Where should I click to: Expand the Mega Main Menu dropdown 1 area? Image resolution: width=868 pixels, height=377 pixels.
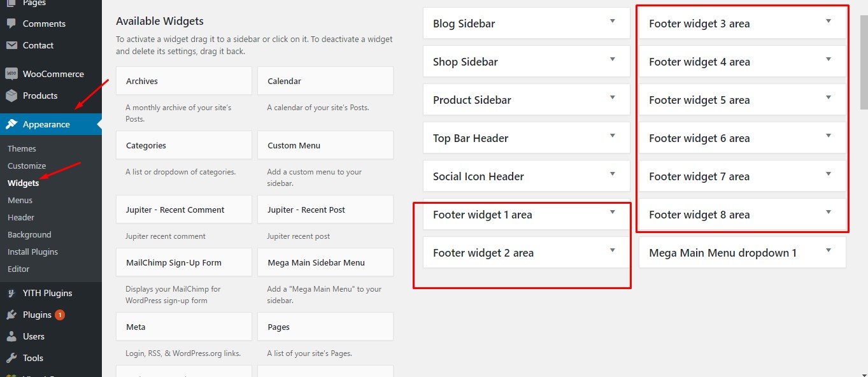click(x=828, y=252)
